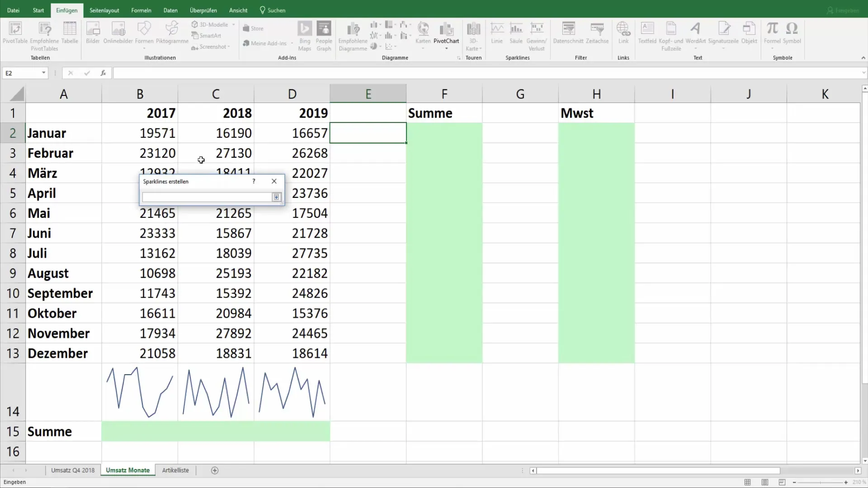Switch to the Daten tab
868x488 pixels.
tap(170, 10)
